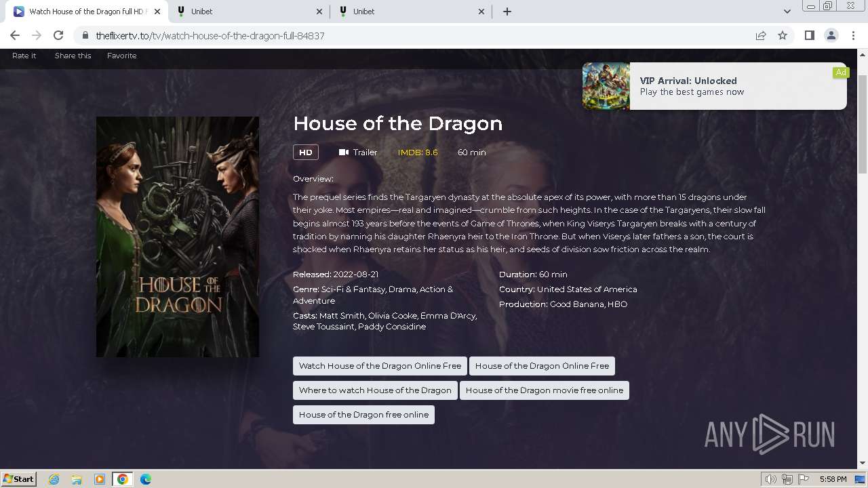This screenshot has width=868, height=488.
Task: Launch Internet Explorer from taskbar
Action: 54,479
